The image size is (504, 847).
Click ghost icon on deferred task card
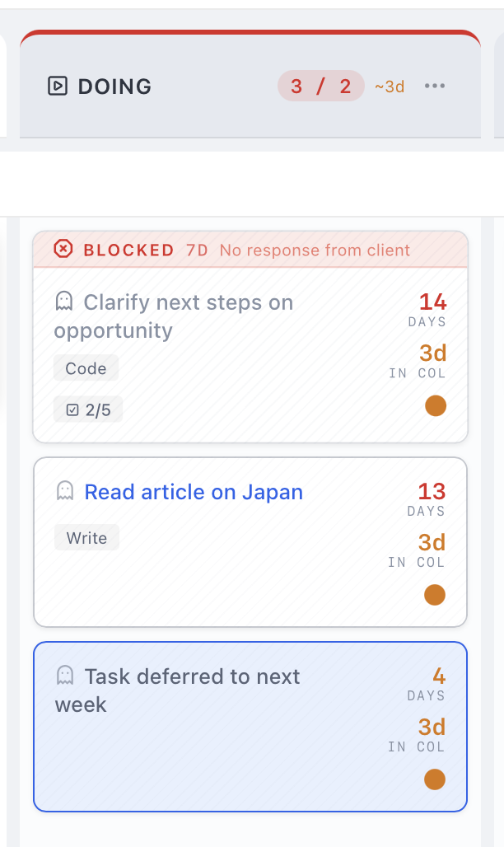(64, 676)
